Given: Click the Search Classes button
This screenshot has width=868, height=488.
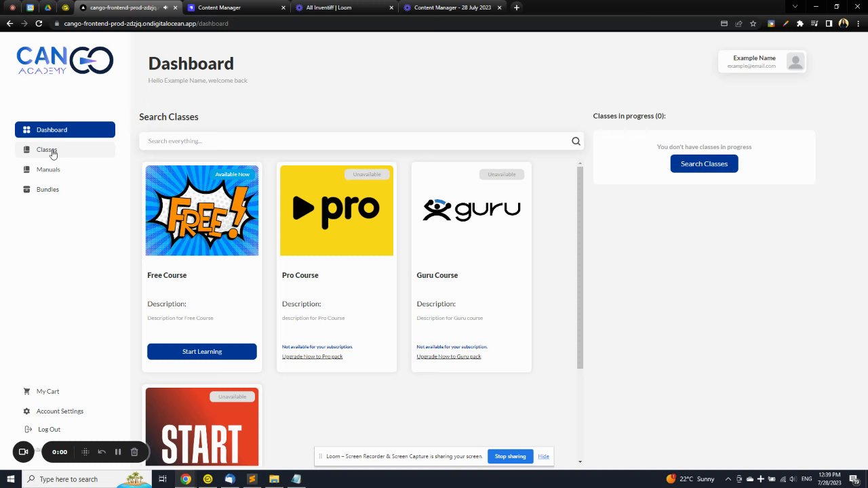Looking at the screenshot, I should (x=704, y=163).
